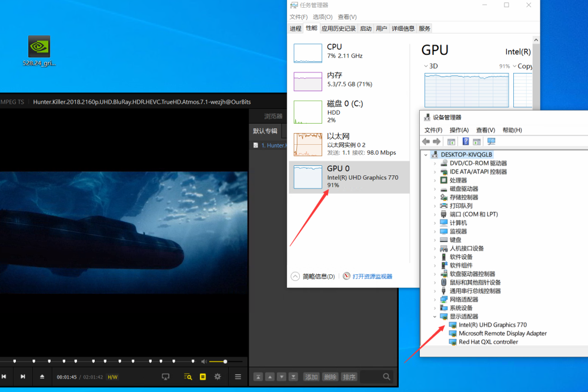The height and width of the screenshot is (392, 588).
Task: Move playlist item to top
Action: (x=258, y=377)
